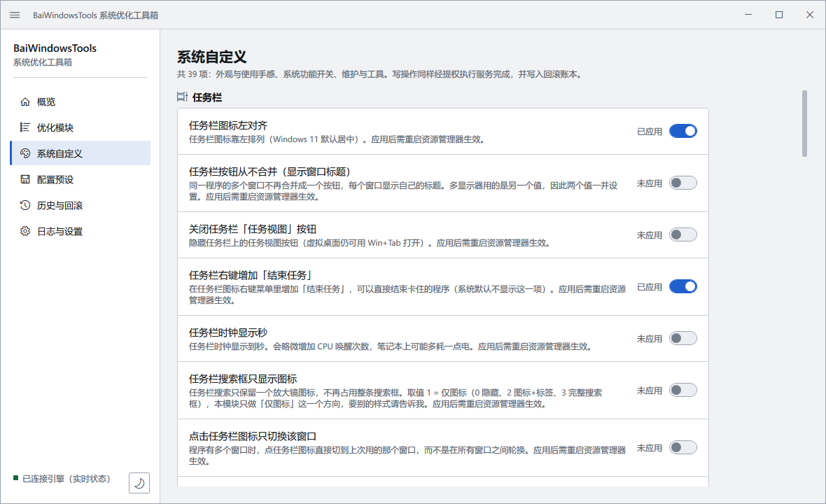Click the taskbar section icon next to 任务栏
Viewport: 826px width, 504px height.
pos(182,97)
